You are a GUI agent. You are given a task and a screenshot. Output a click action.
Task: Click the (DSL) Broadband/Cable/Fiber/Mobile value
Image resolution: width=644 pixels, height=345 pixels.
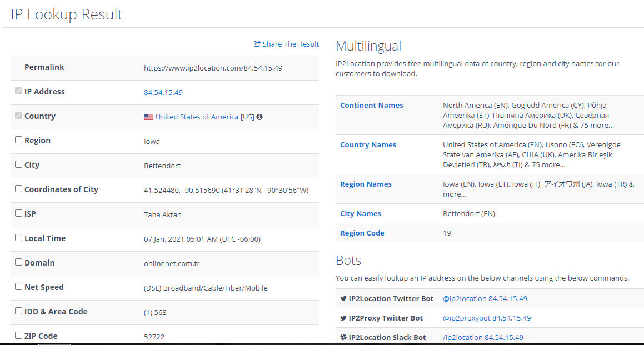[x=206, y=288]
